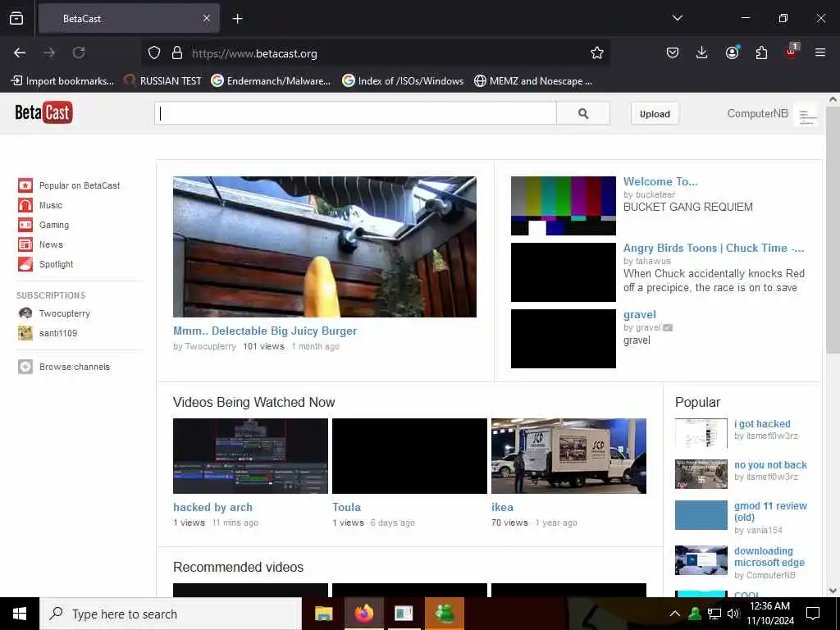The height and width of the screenshot is (630, 840).
Task: Click the Upload button
Action: pos(655,113)
